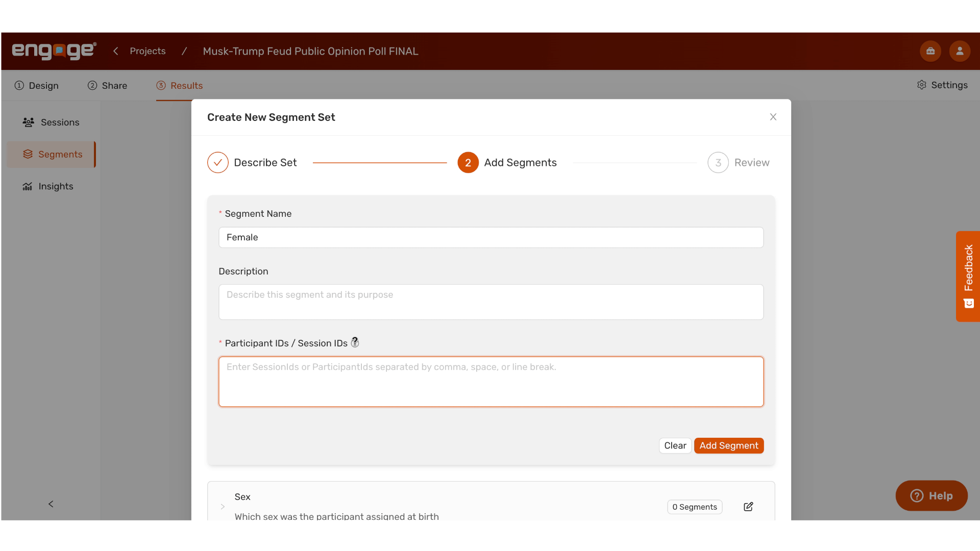Click the 0 Segments badge
This screenshot has height=551, width=980.
(695, 507)
